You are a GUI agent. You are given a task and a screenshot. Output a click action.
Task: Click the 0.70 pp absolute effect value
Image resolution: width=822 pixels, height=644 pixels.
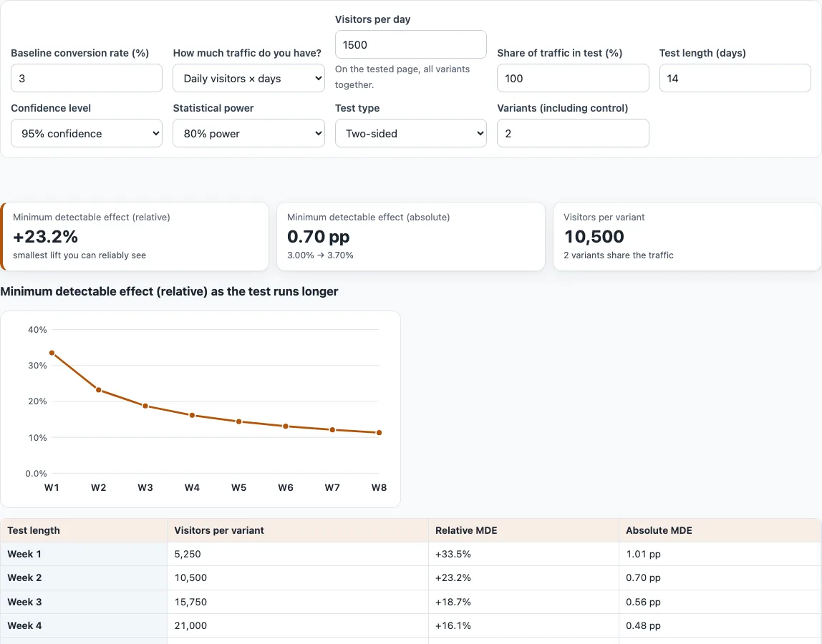coord(318,236)
